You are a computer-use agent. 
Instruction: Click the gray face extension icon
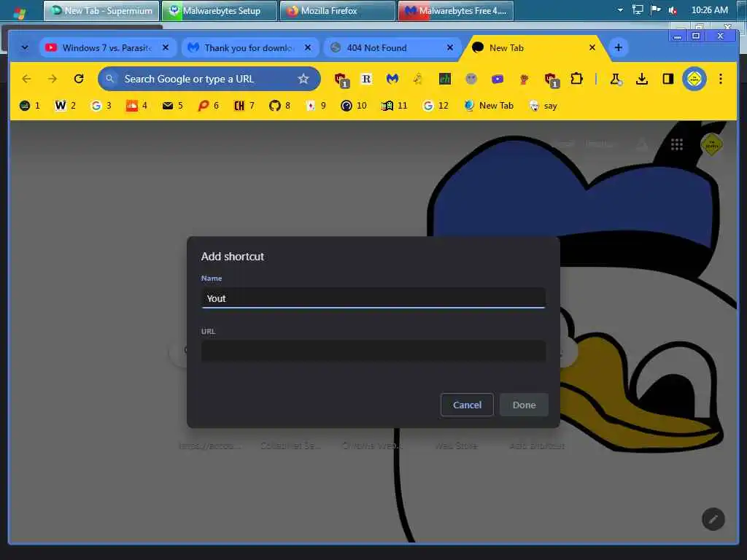pyautogui.click(x=471, y=79)
